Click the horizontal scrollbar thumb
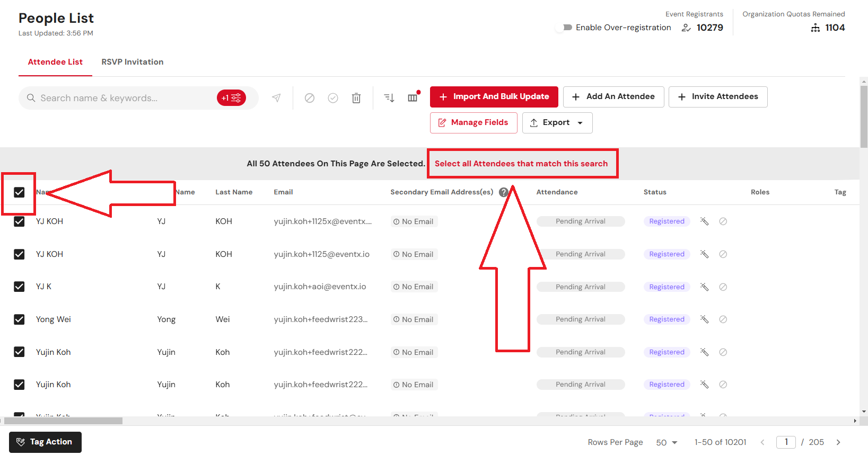 click(x=64, y=421)
